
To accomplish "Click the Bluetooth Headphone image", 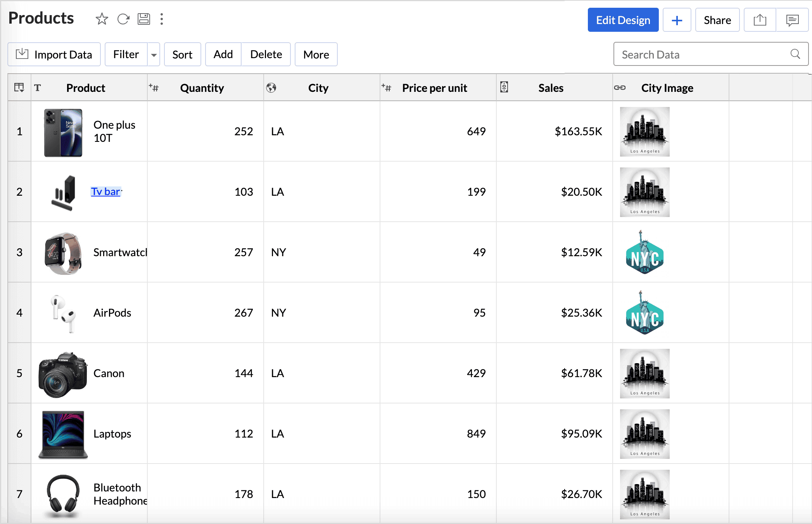I will coord(63,496).
